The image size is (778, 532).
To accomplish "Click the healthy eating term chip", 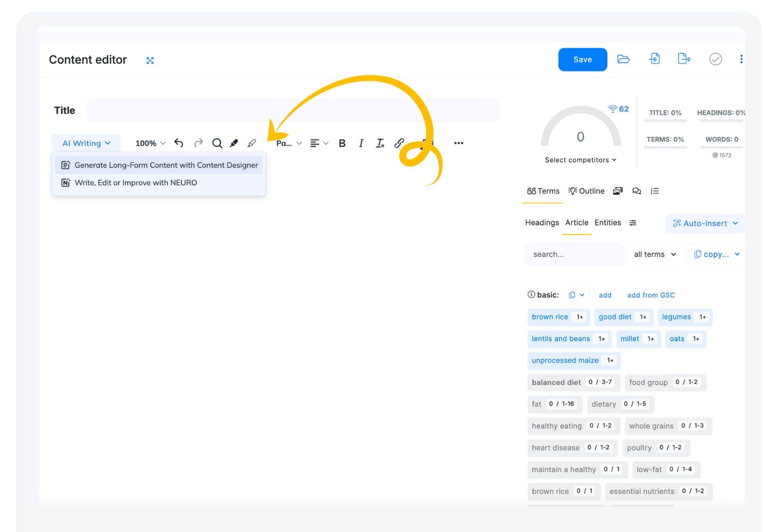I will pos(573,426).
